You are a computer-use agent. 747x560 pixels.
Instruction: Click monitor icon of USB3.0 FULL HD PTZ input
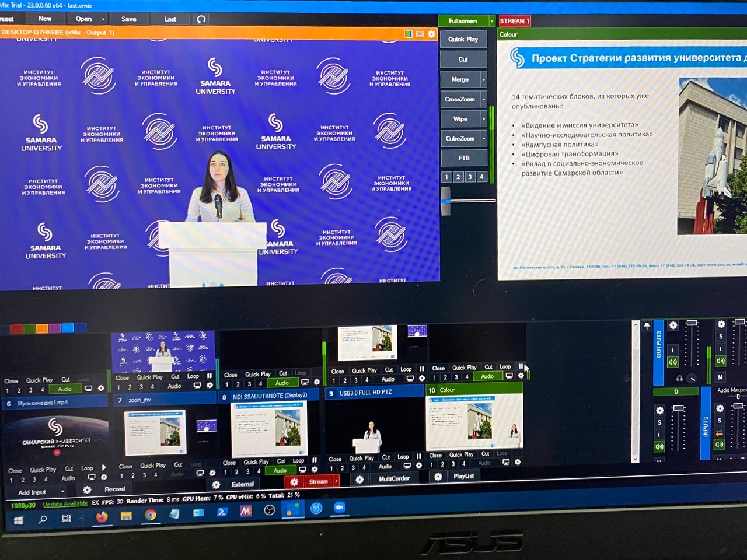pos(407,466)
